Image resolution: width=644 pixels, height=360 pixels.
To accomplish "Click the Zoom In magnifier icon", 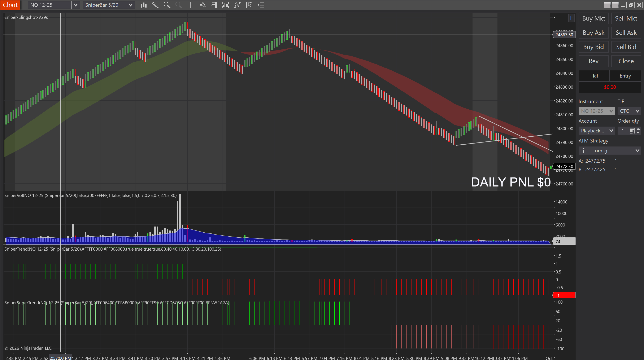I will pos(167,5).
